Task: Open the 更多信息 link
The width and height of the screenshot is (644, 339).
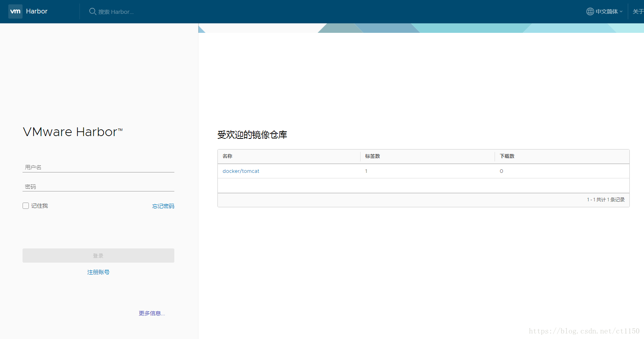Action: (x=152, y=313)
